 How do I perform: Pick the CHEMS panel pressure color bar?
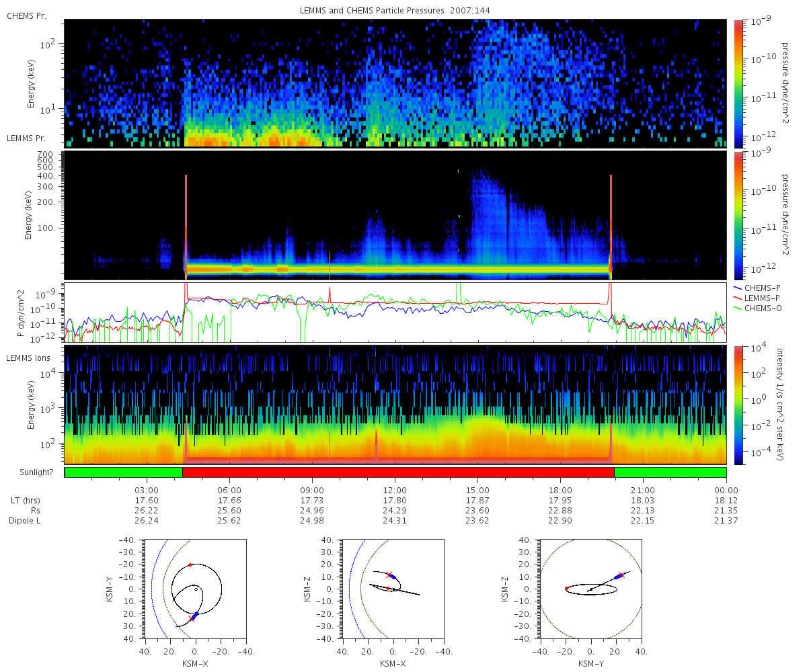click(x=738, y=83)
